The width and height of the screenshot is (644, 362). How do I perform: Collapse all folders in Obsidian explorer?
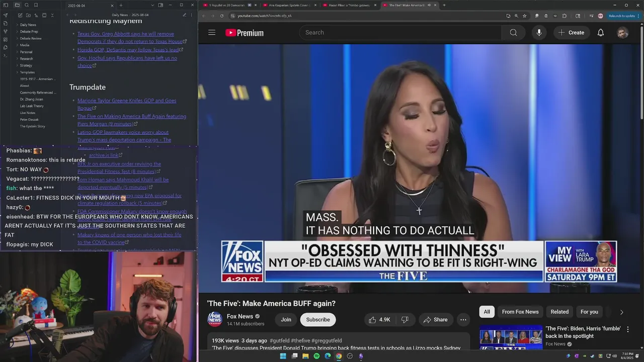pos(52,16)
